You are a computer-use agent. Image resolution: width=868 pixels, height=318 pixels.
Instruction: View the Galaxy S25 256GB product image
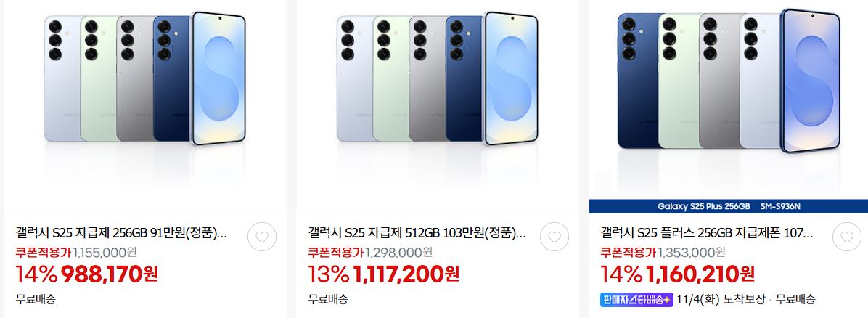(x=145, y=107)
